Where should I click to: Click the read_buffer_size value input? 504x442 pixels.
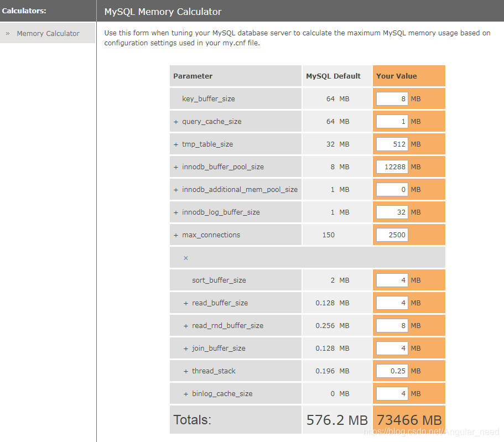pyautogui.click(x=392, y=303)
